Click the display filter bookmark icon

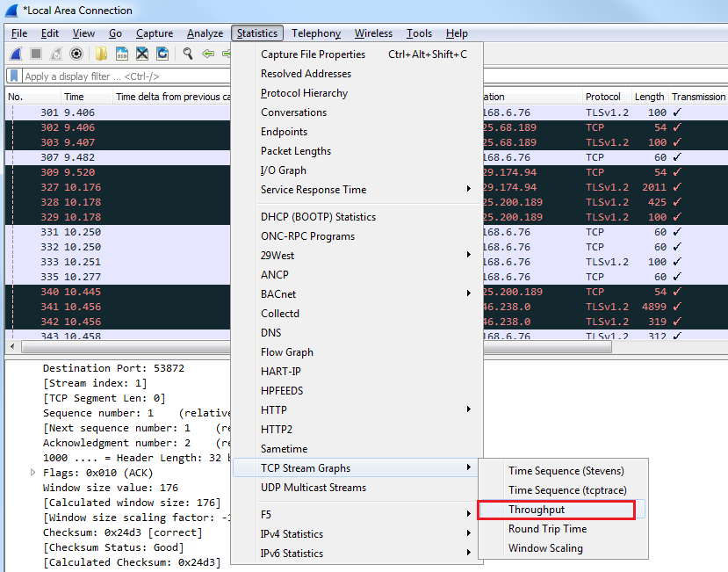(x=14, y=76)
